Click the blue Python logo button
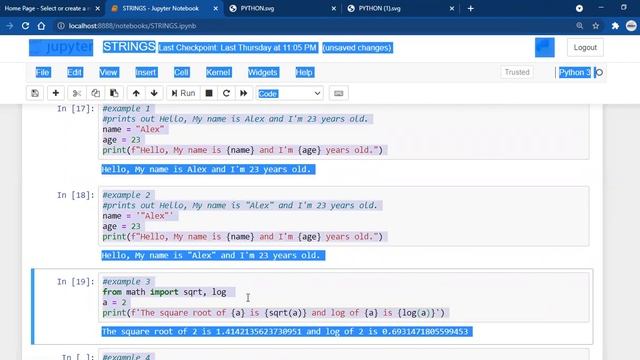The width and height of the screenshot is (640, 360). 544,47
